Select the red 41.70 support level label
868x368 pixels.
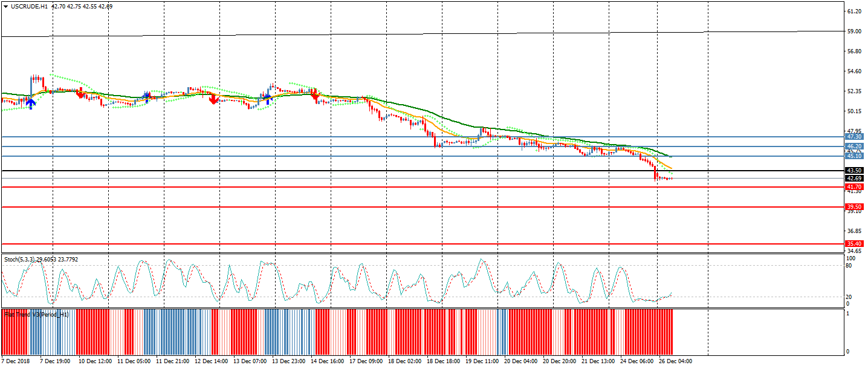tap(853, 187)
